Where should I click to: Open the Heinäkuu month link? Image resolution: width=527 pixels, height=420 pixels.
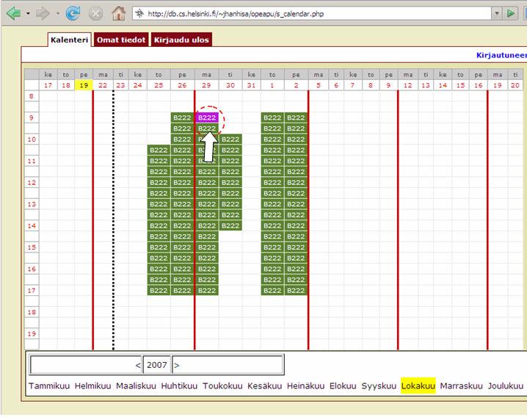coord(305,385)
